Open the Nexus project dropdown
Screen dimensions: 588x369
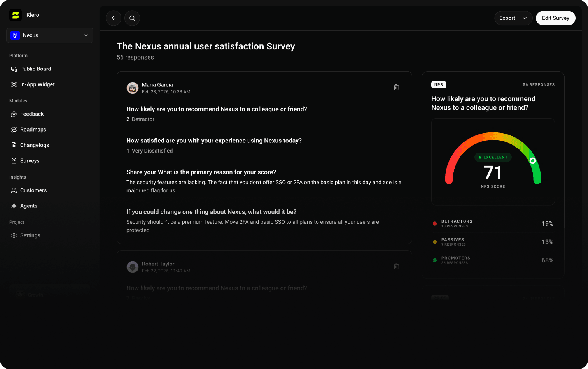point(50,35)
